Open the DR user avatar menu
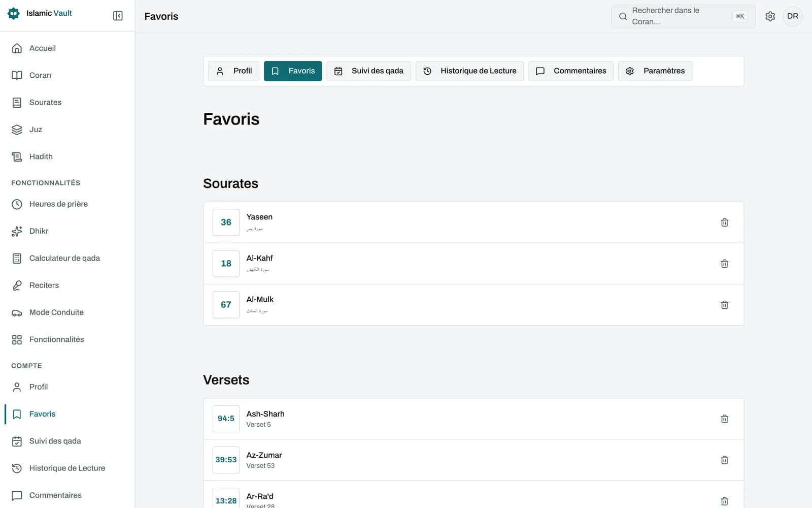 click(x=792, y=16)
